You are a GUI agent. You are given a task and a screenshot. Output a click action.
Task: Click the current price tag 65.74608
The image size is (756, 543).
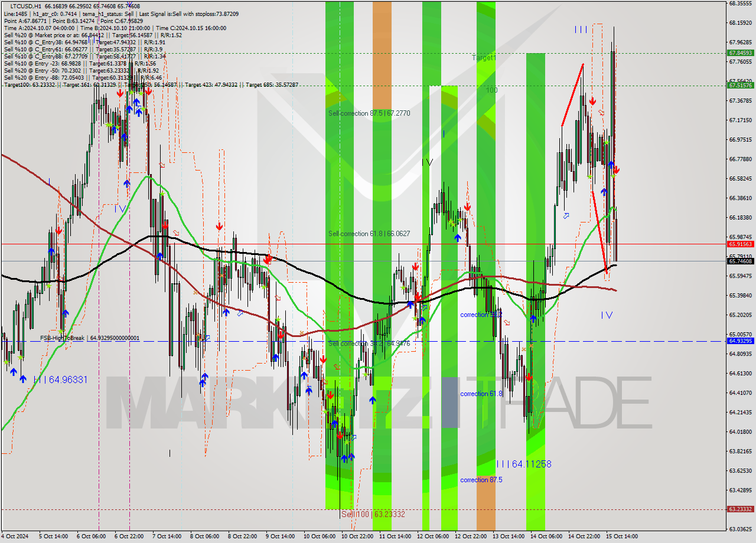tap(741, 261)
